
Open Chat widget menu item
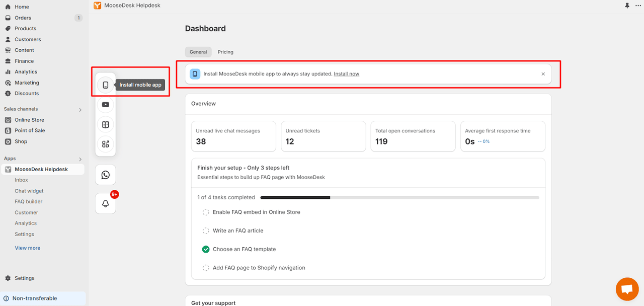[x=29, y=191]
